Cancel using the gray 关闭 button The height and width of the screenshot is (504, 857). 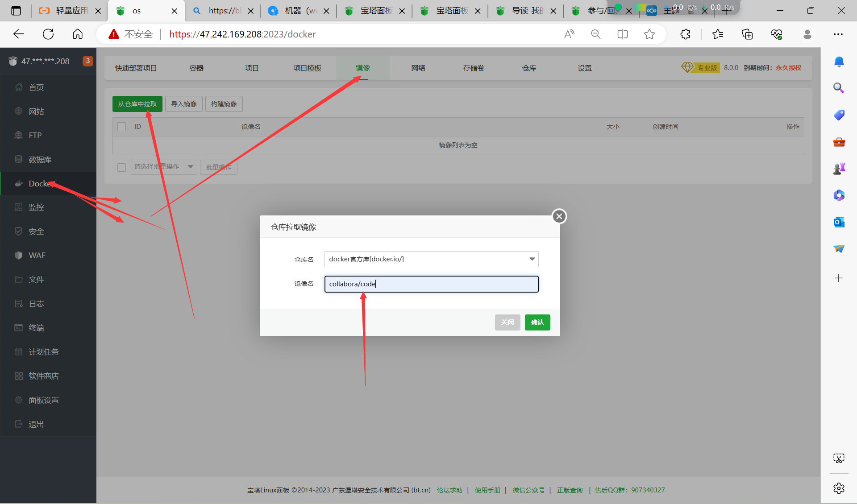point(508,322)
